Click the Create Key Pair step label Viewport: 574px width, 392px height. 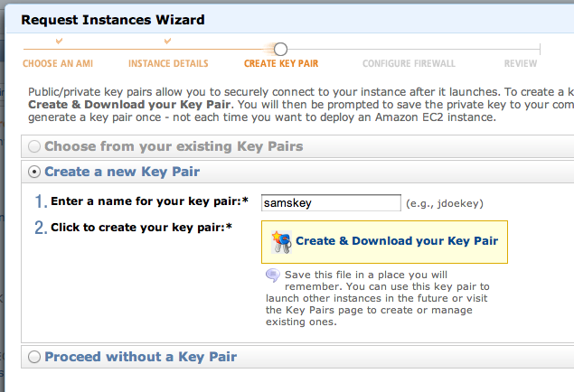click(281, 64)
